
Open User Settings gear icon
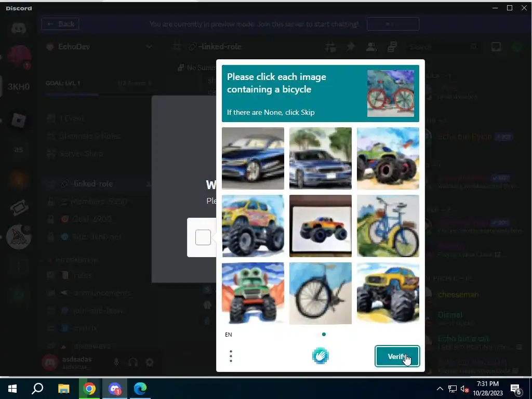coord(150,362)
